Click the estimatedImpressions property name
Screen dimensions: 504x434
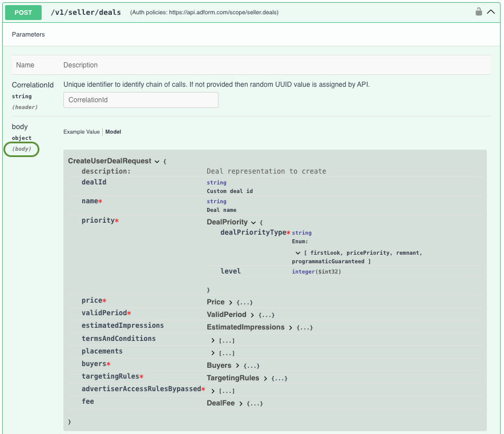(123, 325)
